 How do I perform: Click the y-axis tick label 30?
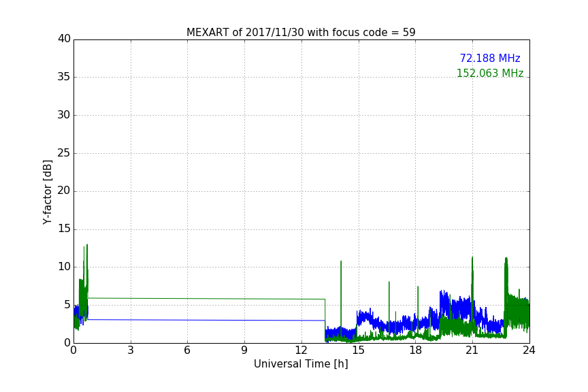(x=64, y=115)
